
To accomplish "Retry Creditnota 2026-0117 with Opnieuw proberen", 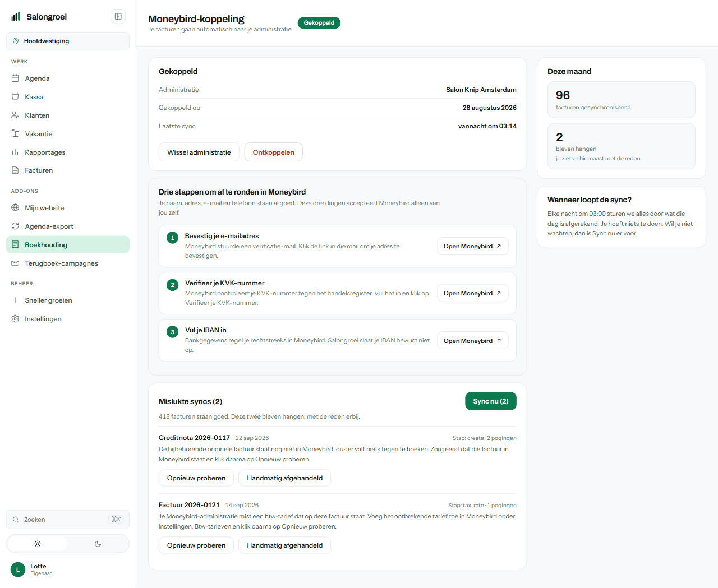I will [x=196, y=478].
